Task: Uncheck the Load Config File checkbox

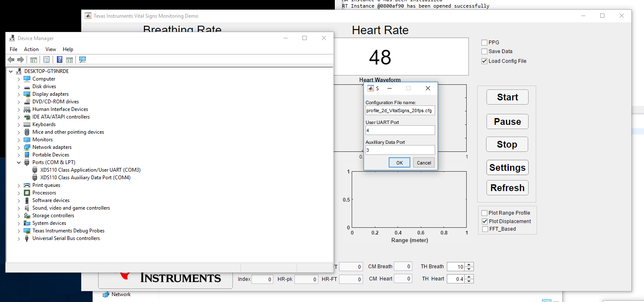Action: 484,61
